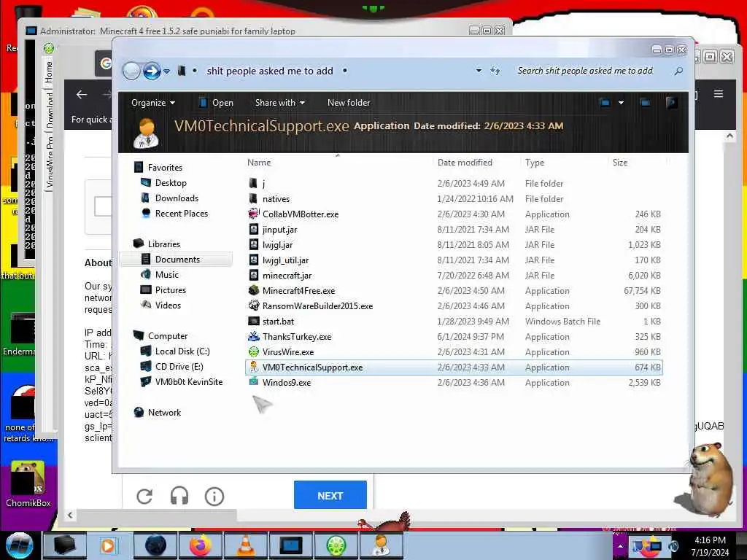Select RansomWareBuilder2015.exe icon
747x560 pixels.
tap(253, 306)
